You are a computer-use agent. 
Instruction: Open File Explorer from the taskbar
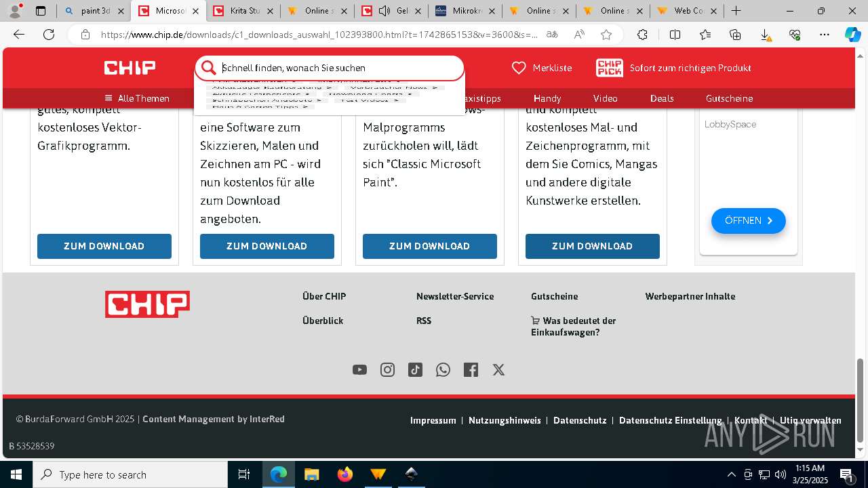(312, 474)
